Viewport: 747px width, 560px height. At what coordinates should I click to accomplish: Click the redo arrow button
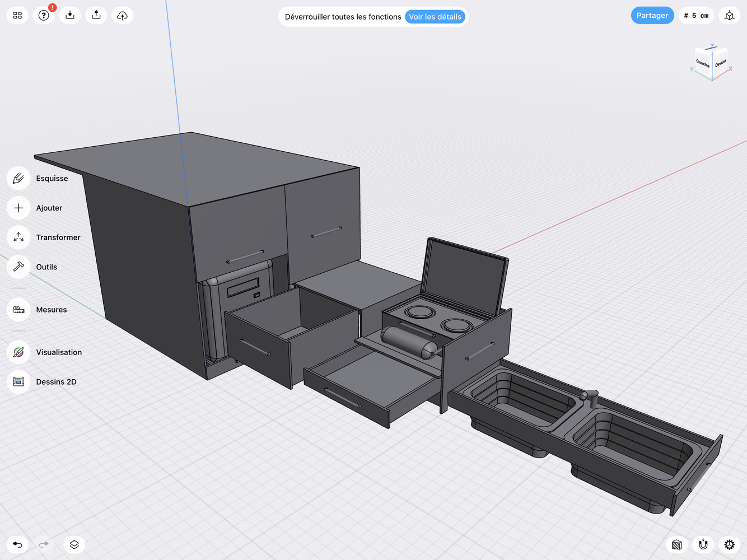[44, 544]
